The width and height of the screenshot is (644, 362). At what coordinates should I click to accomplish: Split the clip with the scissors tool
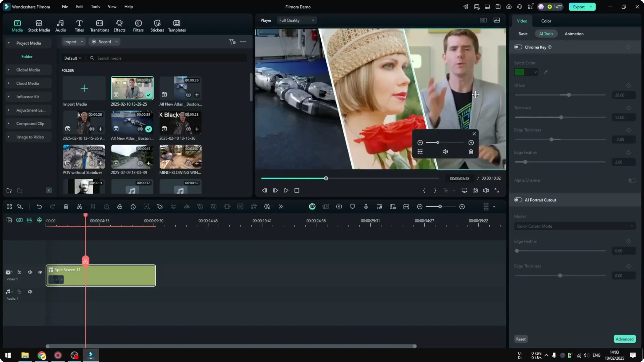pyautogui.click(x=79, y=206)
